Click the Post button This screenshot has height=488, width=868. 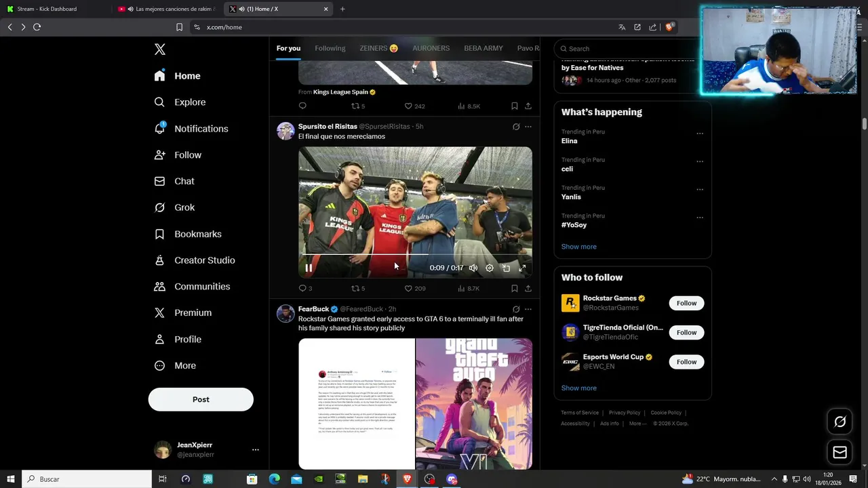pyautogui.click(x=201, y=400)
